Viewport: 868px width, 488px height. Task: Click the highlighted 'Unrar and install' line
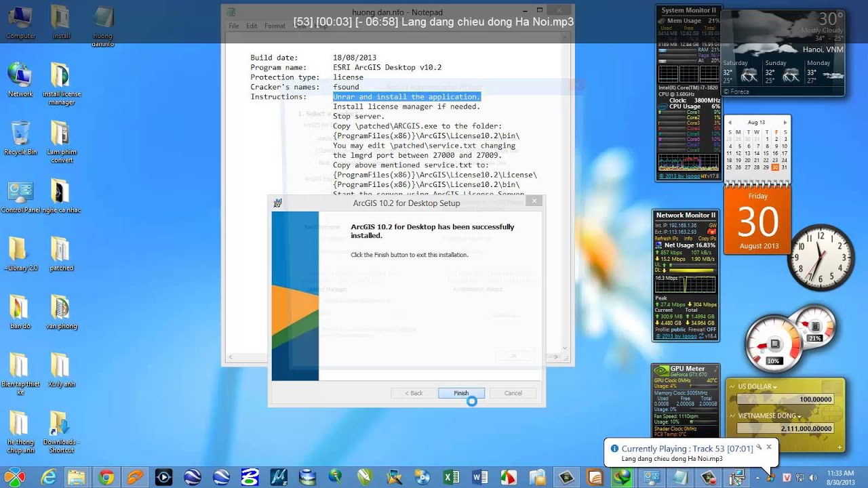click(406, 97)
